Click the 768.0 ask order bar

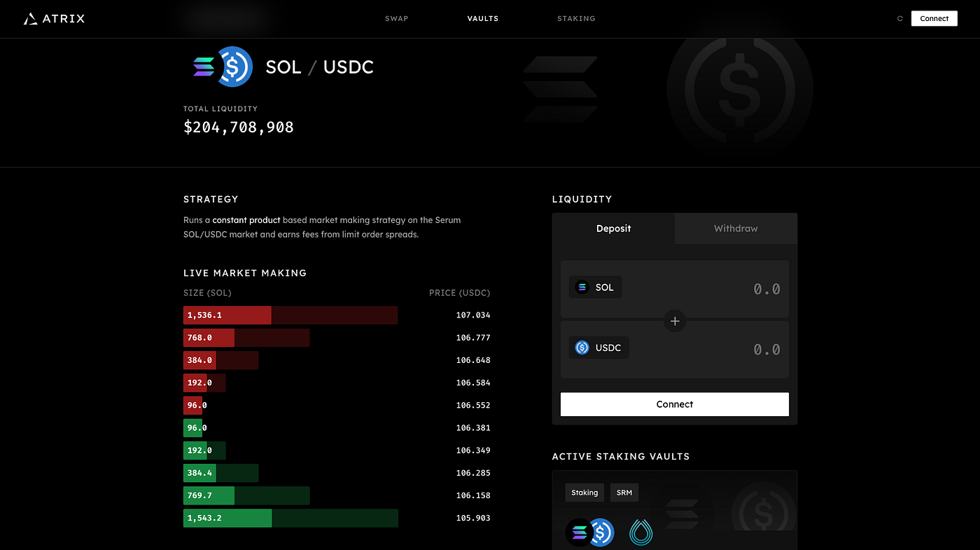tap(246, 338)
